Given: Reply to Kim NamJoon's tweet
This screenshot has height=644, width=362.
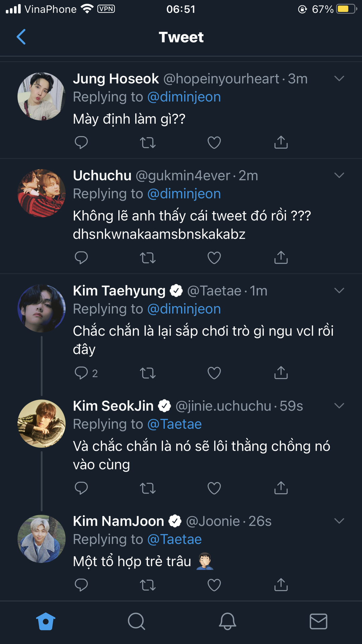Looking at the screenshot, I should tap(81, 585).
